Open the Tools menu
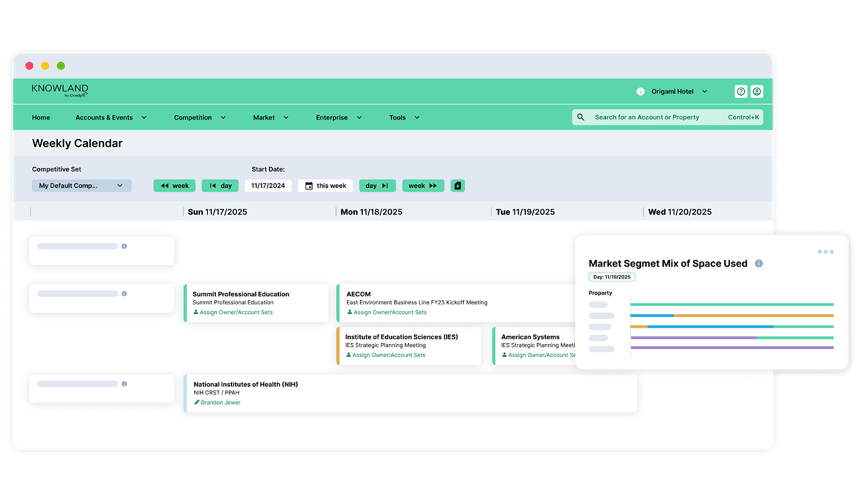This screenshot has height=504, width=861. point(404,117)
